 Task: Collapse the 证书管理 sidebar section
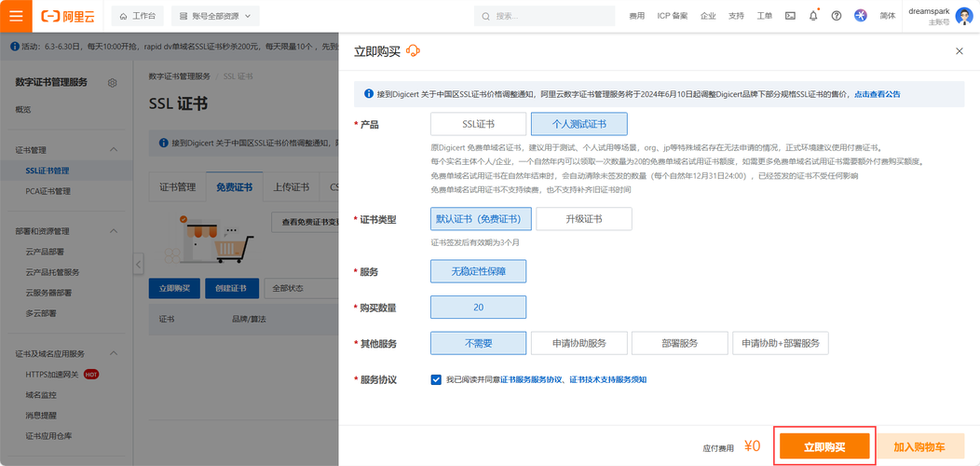pos(114,149)
